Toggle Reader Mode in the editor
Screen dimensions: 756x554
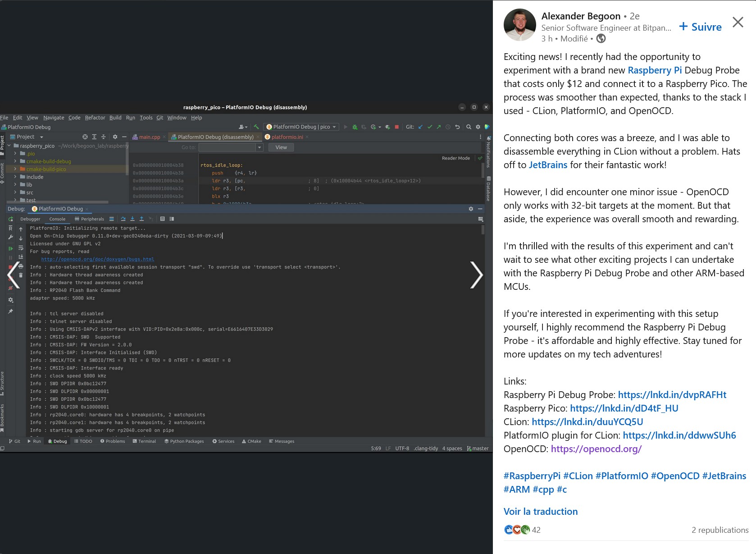456,158
